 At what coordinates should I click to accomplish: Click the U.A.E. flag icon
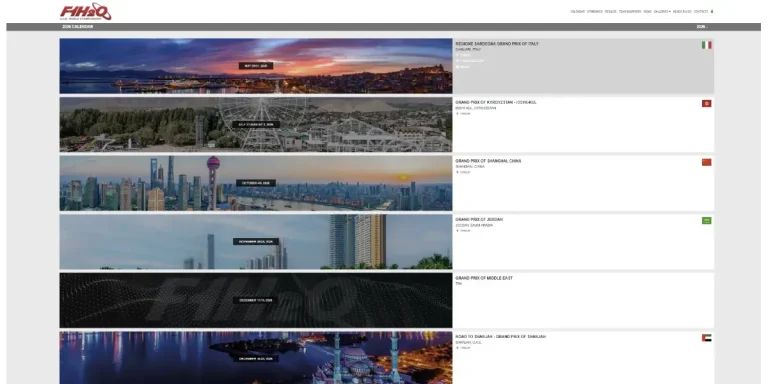click(706, 338)
